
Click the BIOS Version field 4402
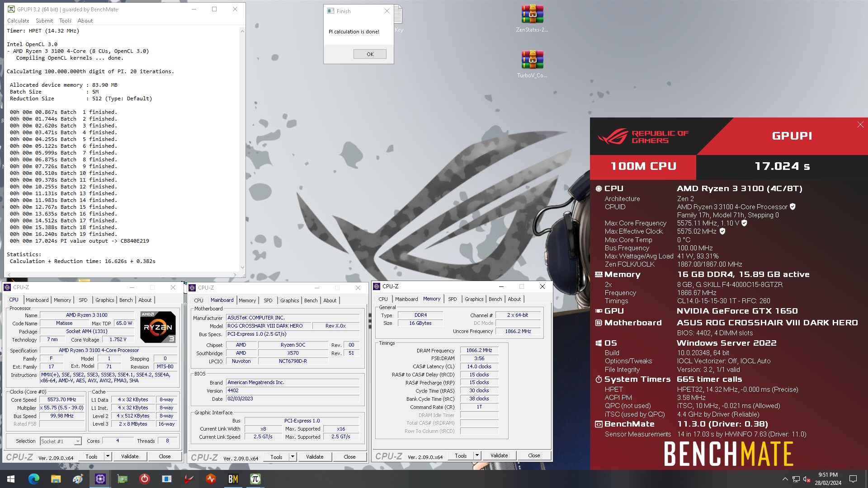[293, 391]
